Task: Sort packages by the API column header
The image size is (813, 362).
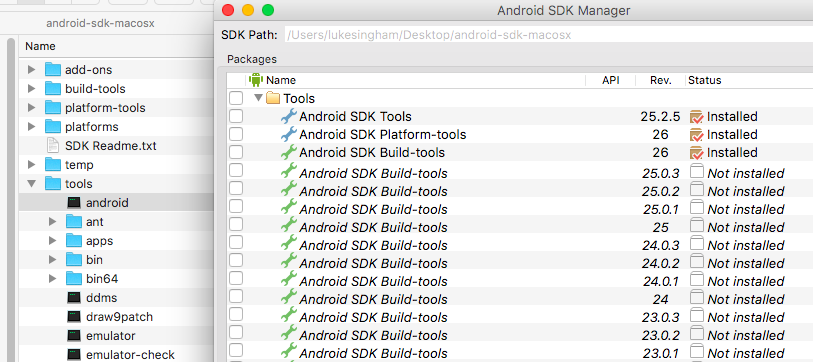Action: point(610,80)
